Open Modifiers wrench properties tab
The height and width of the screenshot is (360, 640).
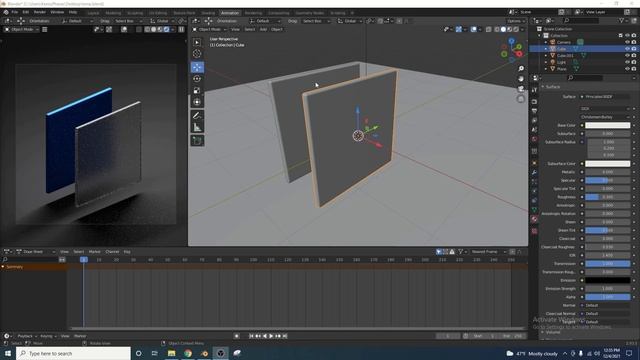[x=534, y=173]
